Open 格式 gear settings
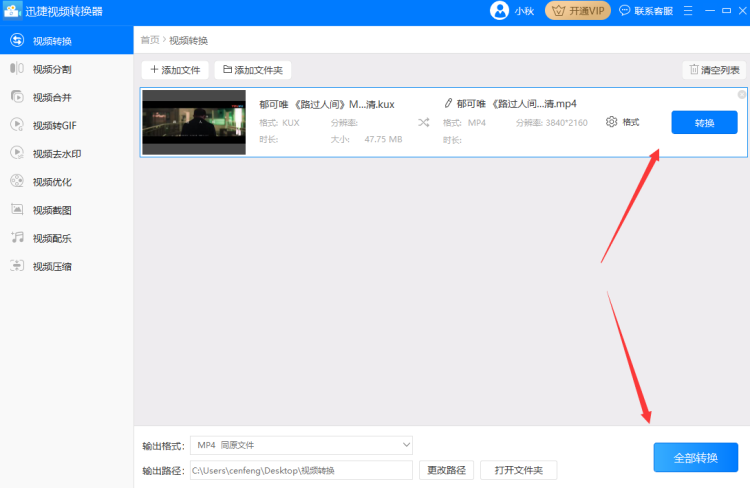 pyautogui.click(x=622, y=122)
